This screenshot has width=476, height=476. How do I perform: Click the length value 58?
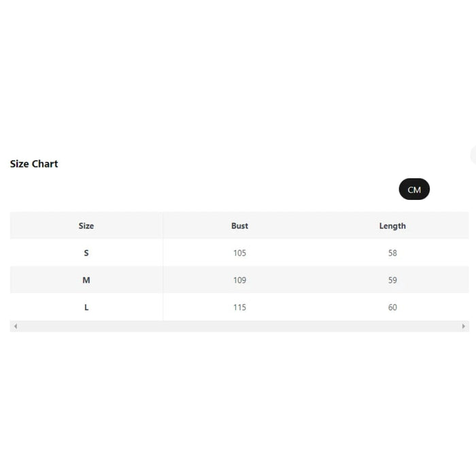(x=392, y=253)
